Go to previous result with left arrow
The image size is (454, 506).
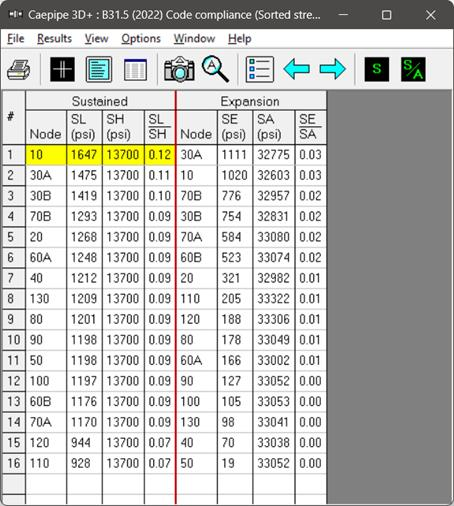click(296, 69)
